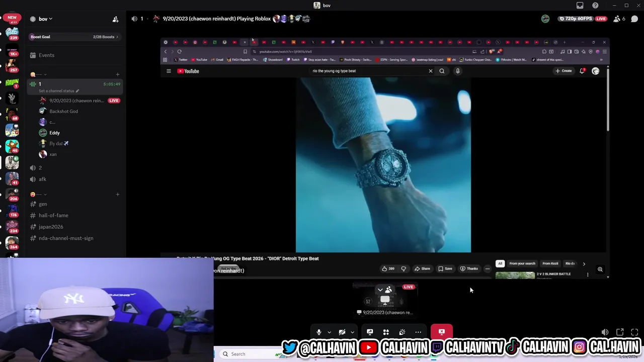This screenshot has width=644, height=362.
Task: Open YouTube notifications bell
Action: [x=582, y=71]
